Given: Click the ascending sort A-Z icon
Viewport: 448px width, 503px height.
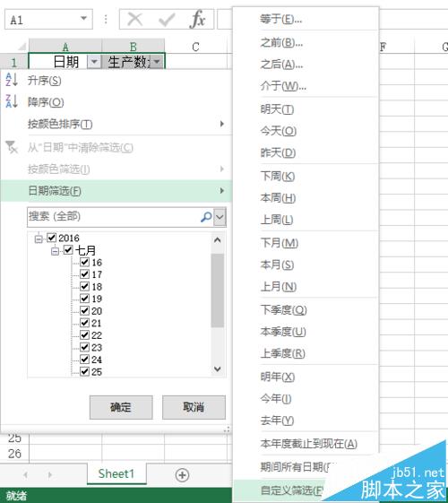Looking at the screenshot, I should [12, 79].
